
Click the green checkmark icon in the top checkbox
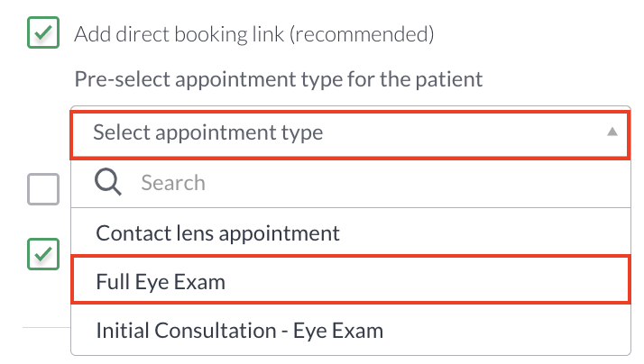click(x=43, y=32)
